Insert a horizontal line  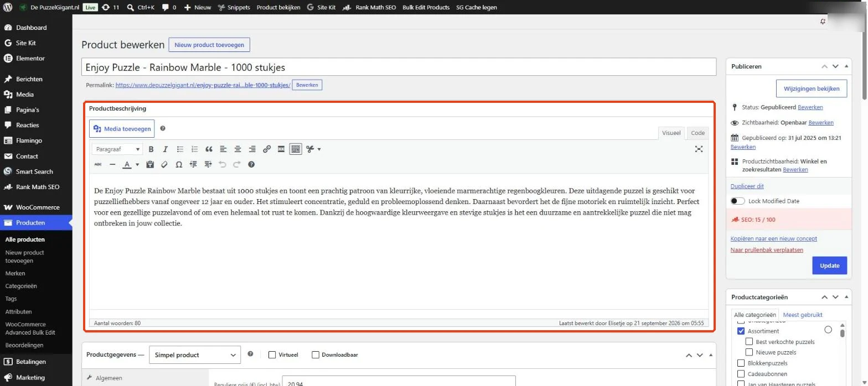[112, 164]
